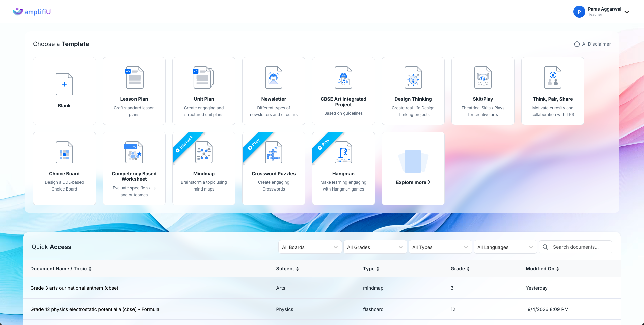The height and width of the screenshot is (325, 644).
Task: Click the 'mindmap' type cell
Action: 373,288
